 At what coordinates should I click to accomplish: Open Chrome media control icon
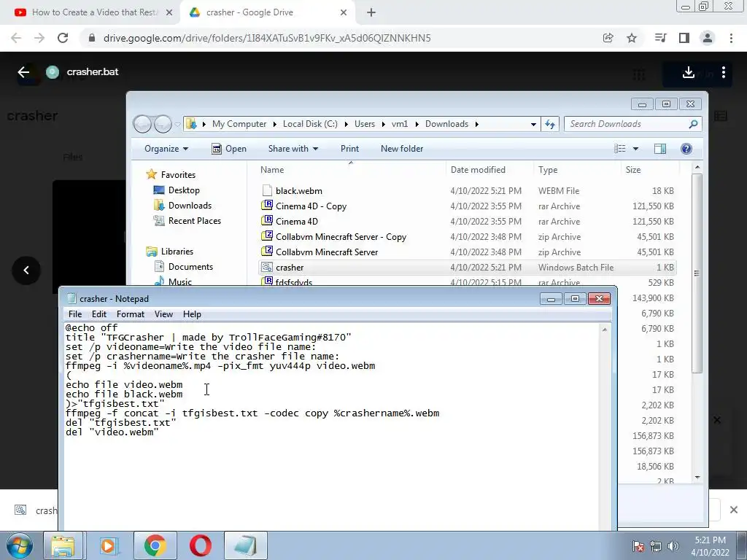click(660, 38)
